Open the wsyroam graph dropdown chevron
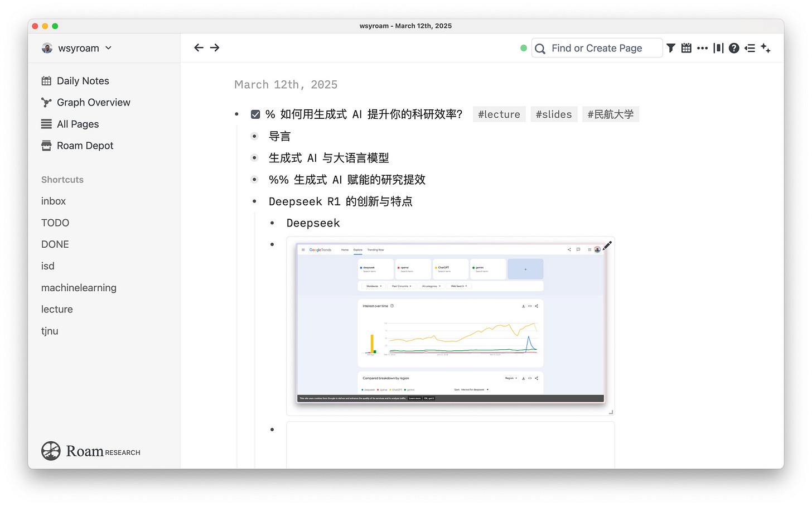 pyautogui.click(x=108, y=48)
